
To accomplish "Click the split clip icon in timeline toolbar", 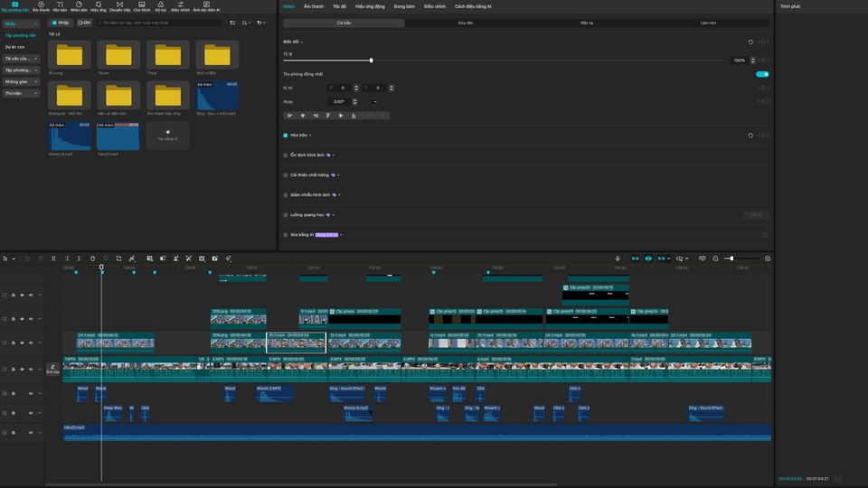I will coord(53,258).
